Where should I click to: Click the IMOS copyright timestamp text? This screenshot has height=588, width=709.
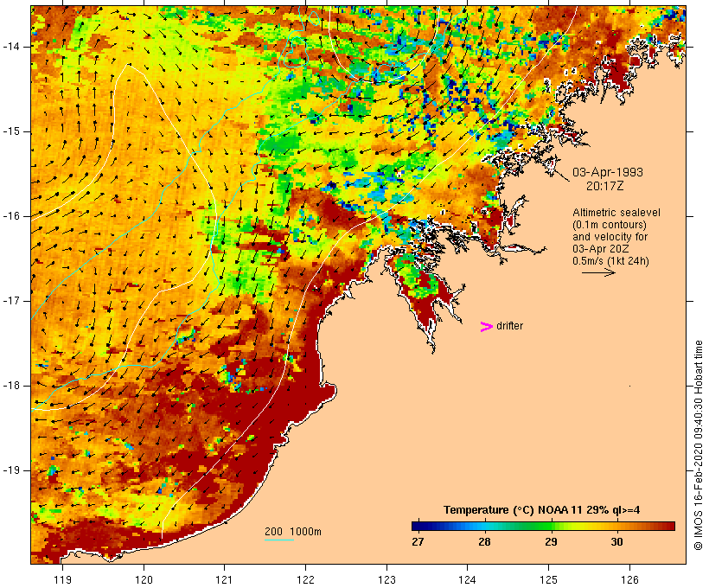(x=698, y=445)
